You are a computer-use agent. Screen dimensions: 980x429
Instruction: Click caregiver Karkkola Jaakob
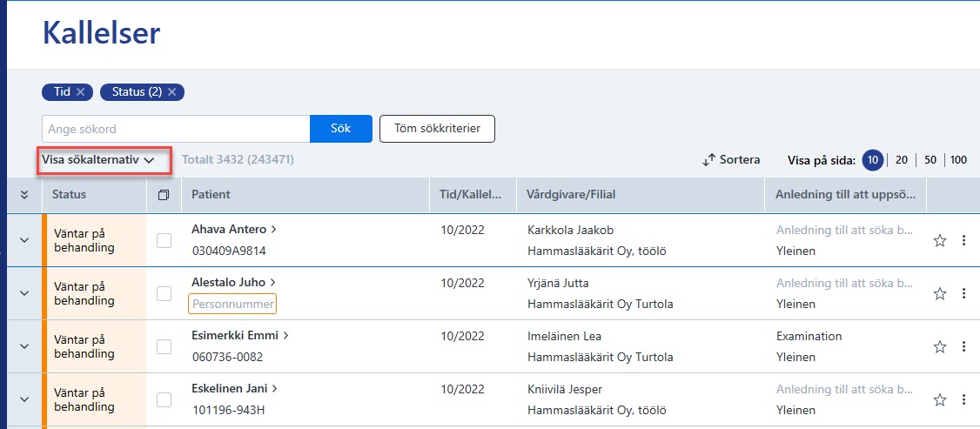571,230
